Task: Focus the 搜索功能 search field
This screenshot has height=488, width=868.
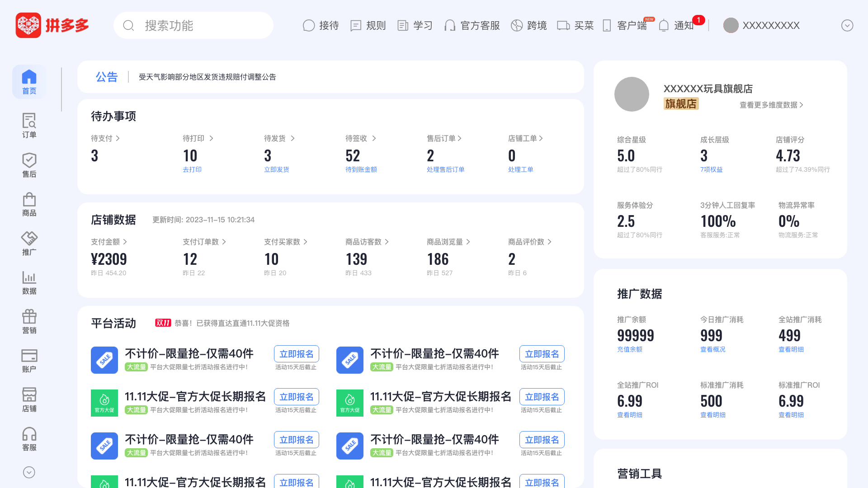Action: click(193, 26)
